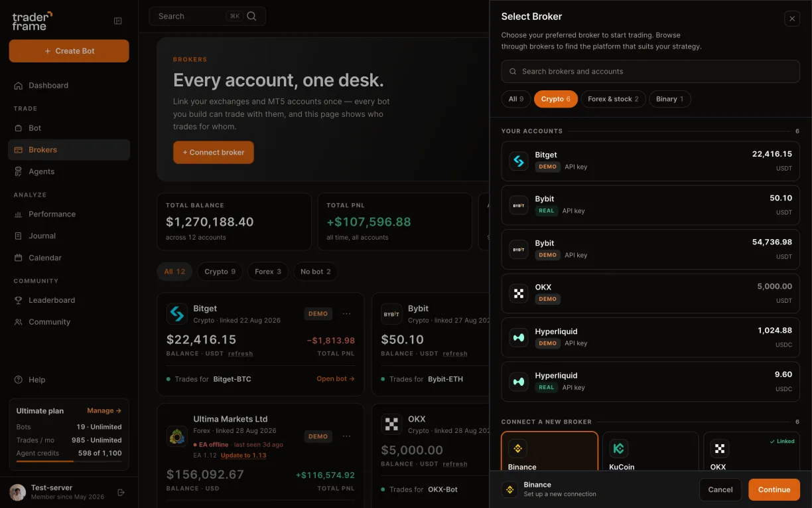Click the Total Balance $1,270,188.40 card
This screenshot has width=812, height=508.
click(x=234, y=222)
